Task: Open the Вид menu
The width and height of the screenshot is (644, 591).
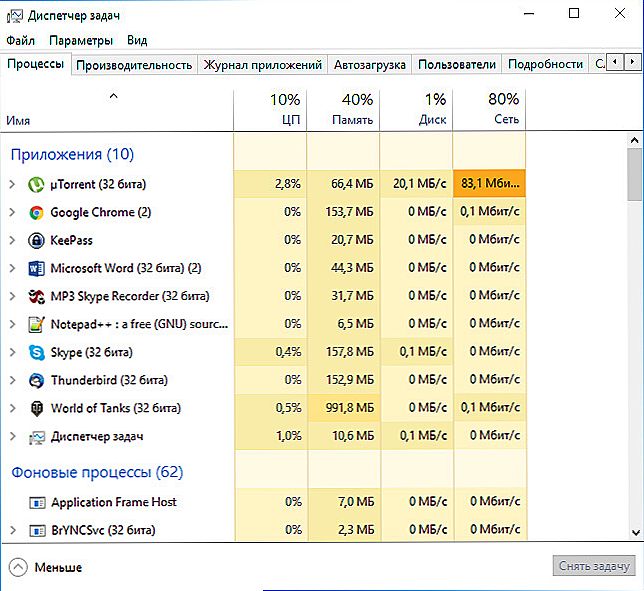Action: click(x=137, y=41)
